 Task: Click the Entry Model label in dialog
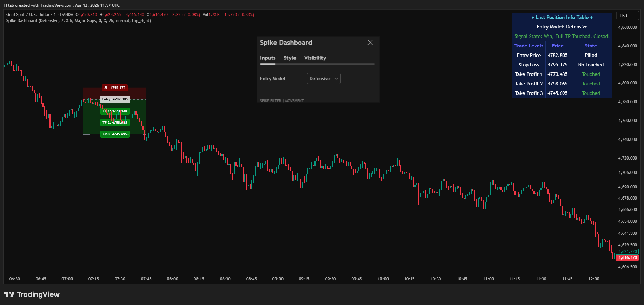pyautogui.click(x=273, y=79)
